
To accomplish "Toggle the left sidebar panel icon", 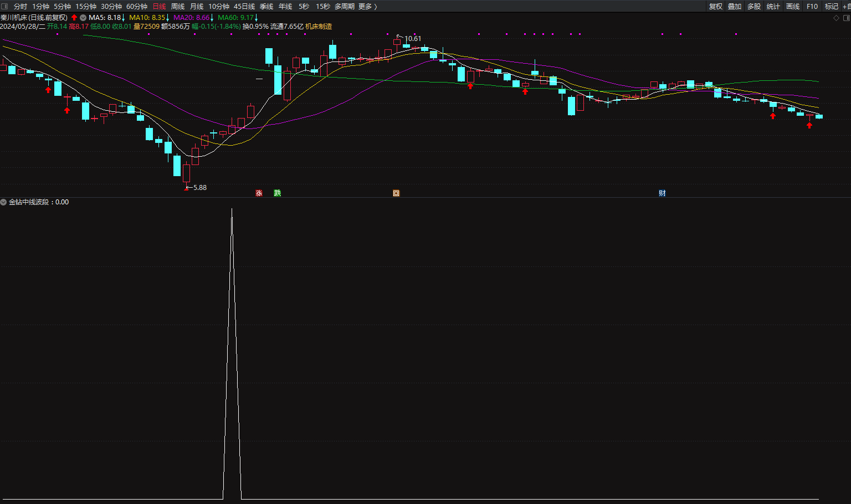I will pyautogui.click(x=4, y=6).
